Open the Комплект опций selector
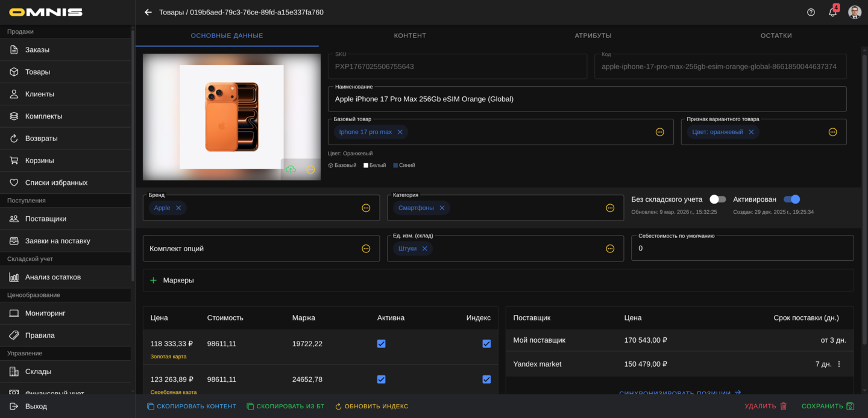 [x=366, y=249]
